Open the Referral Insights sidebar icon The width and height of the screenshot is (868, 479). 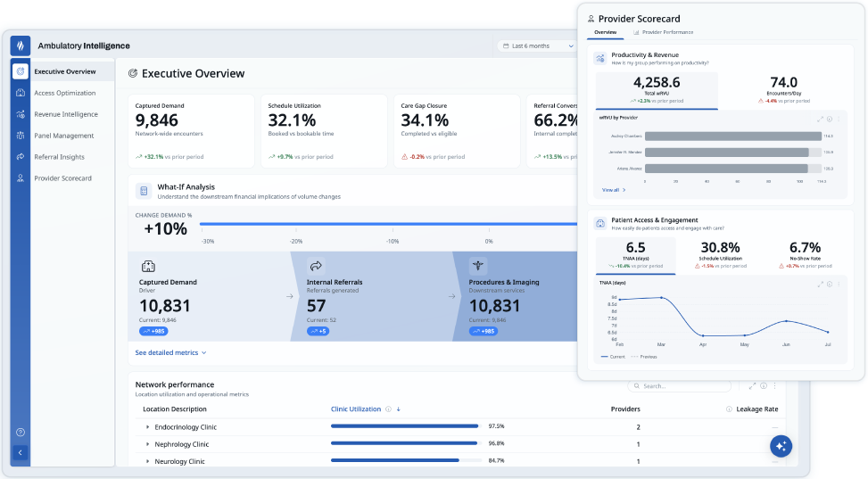[x=21, y=157]
